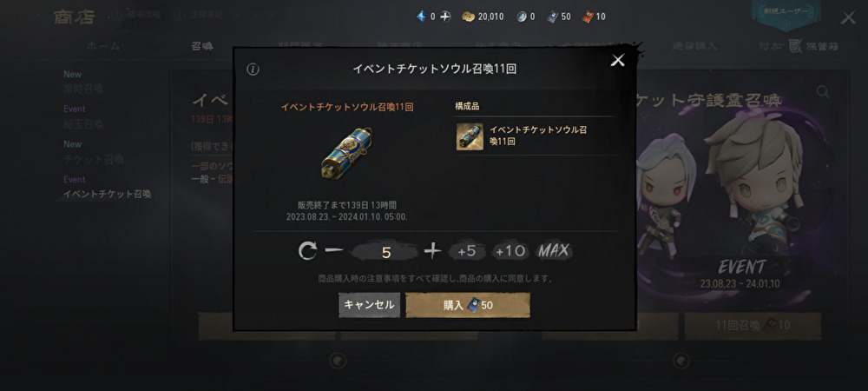
Task: Close the event ticket purchase dialog
Action: click(617, 60)
